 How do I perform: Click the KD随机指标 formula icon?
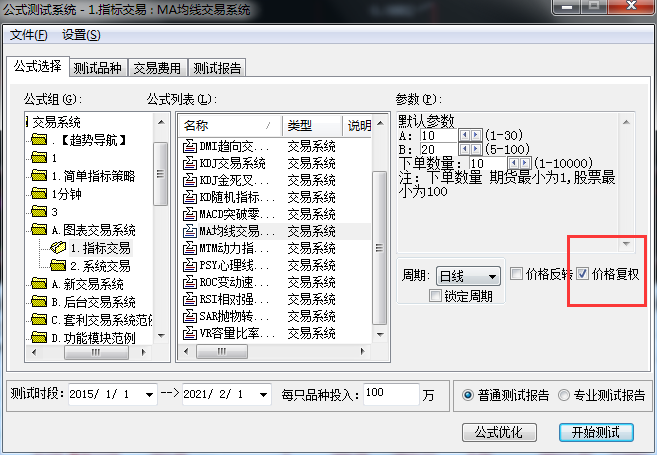(x=190, y=197)
